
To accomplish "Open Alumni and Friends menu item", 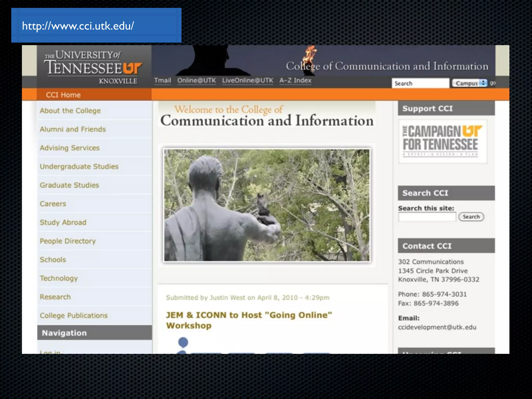I will coord(95,129).
